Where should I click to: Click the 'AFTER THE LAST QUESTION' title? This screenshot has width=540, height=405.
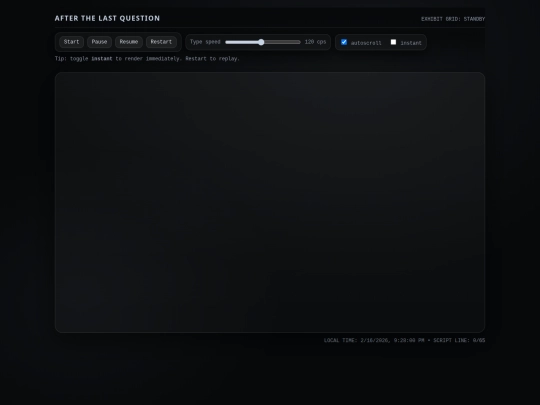107,18
